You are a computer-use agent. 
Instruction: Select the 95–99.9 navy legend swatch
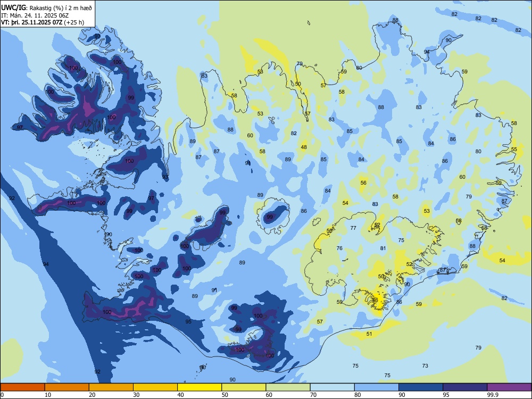465,387
